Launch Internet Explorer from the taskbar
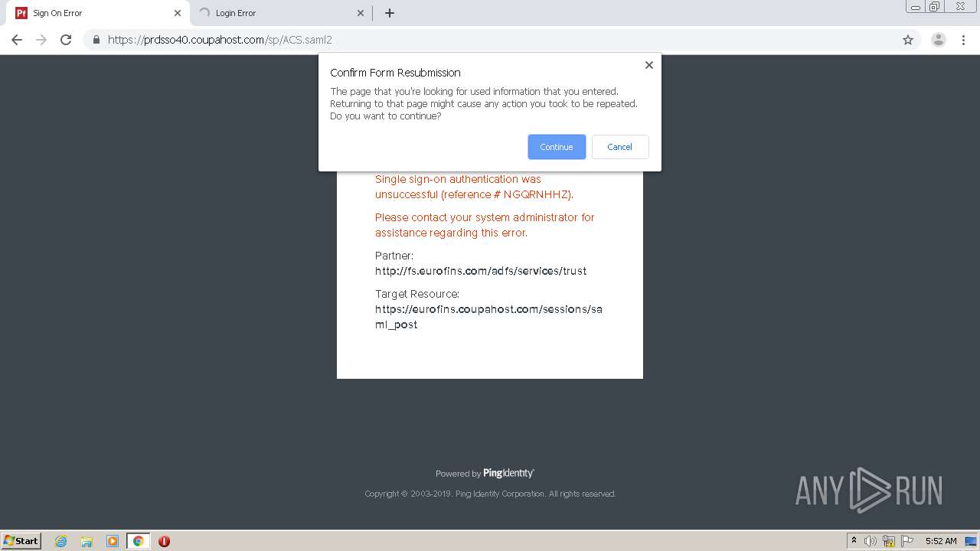 tap(61, 541)
